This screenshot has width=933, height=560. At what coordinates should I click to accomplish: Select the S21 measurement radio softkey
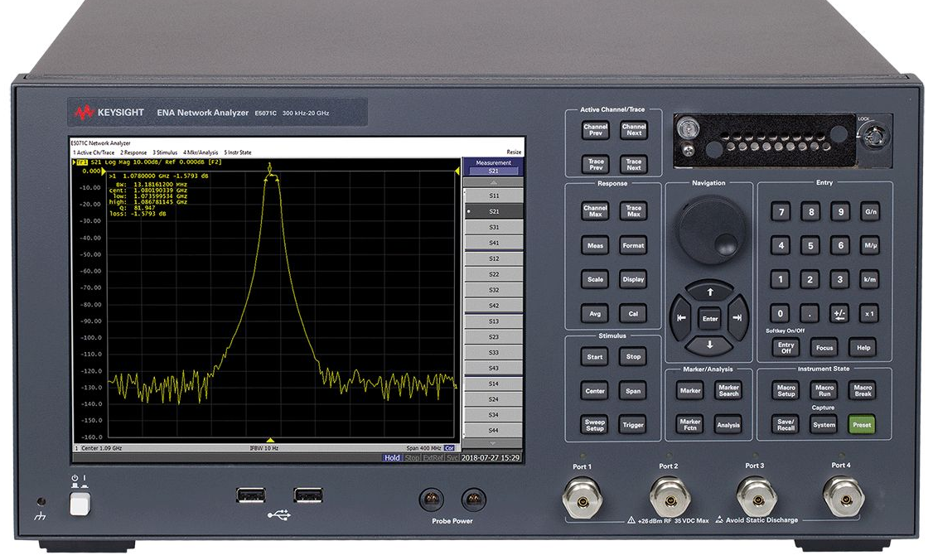click(494, 211)
